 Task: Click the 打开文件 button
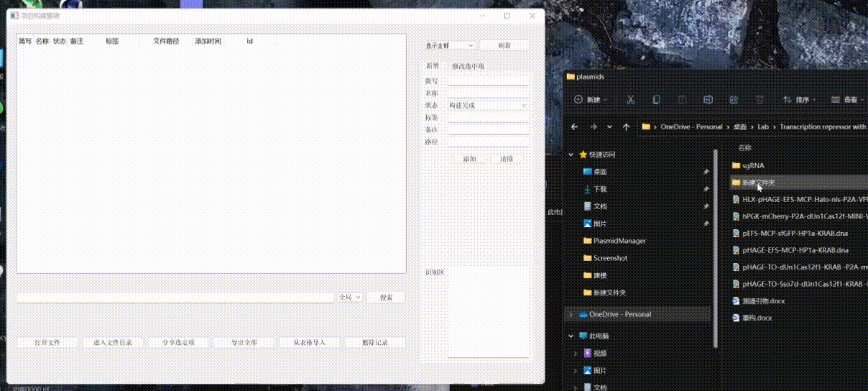click(x=47, y=342)
